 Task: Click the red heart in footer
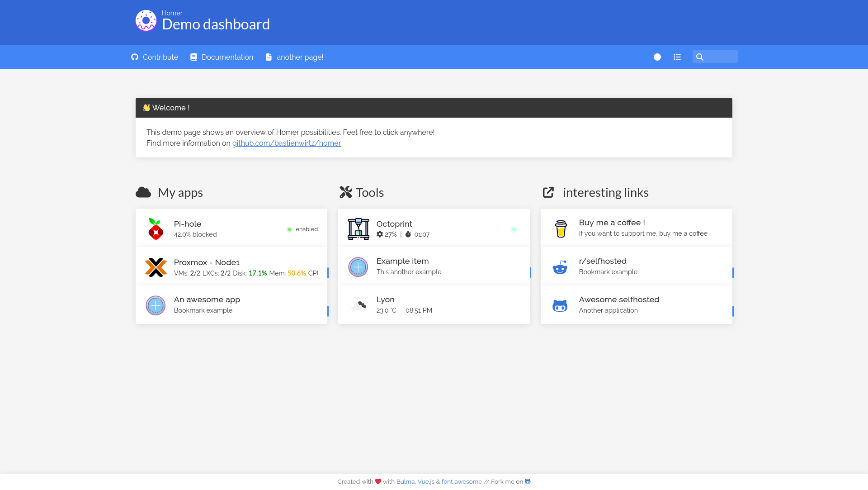click(x=378, y=481)
